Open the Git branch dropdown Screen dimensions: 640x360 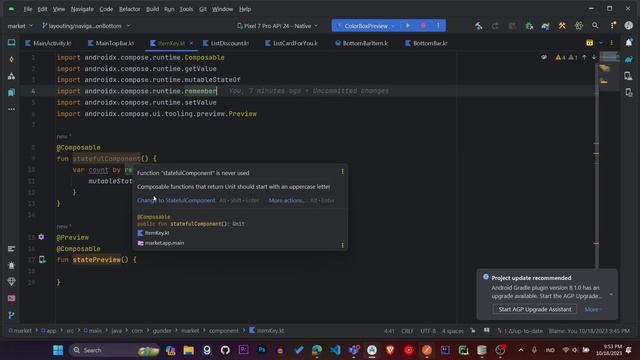(x=86, y=26)
